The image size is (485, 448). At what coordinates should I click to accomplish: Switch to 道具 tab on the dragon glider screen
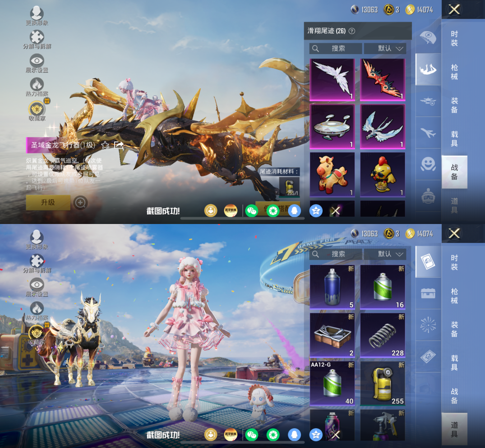[454, 206]
